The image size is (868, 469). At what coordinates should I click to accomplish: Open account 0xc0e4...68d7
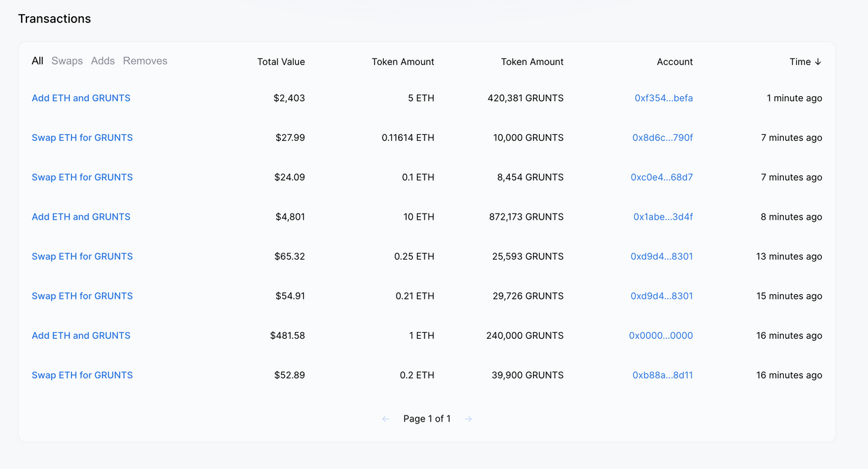[662, 178]
